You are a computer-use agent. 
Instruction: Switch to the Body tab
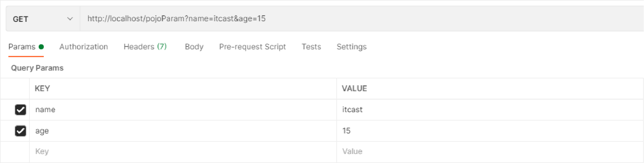[194, 47]
